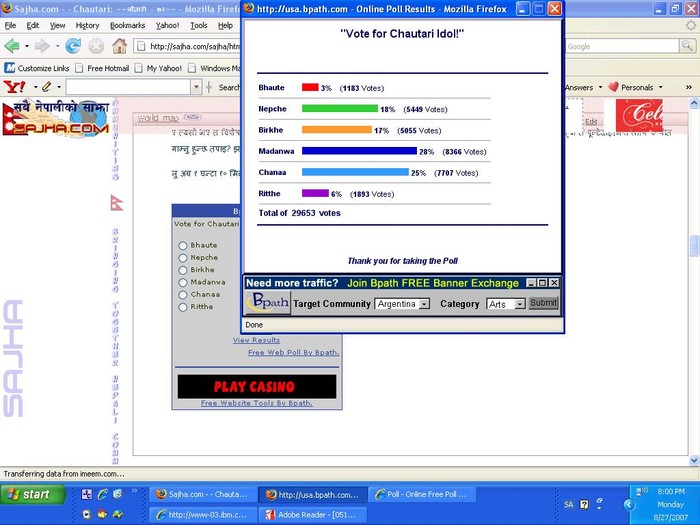Click the Sajha.com logo image
The height and width of the screenshot is (525, 700).
pos(56,118)
